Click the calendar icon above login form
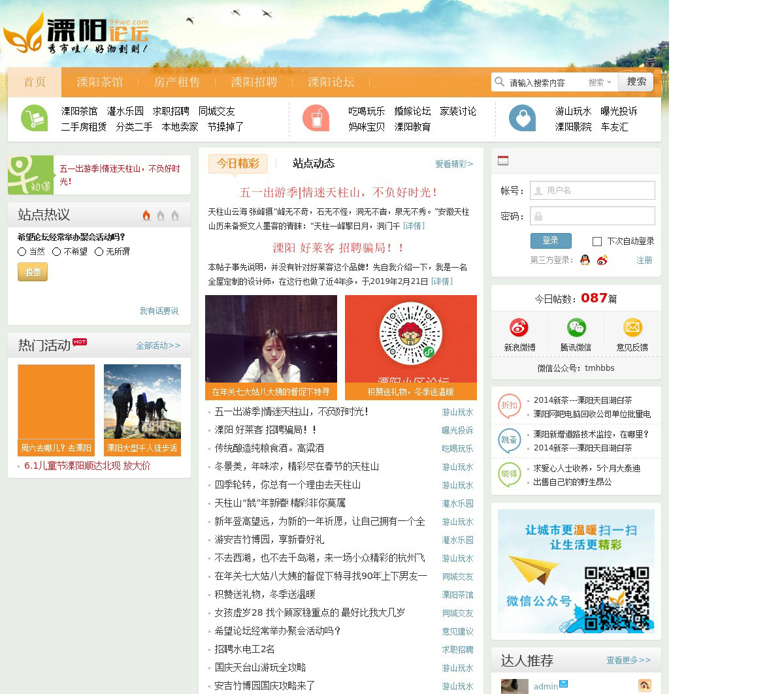784x694 pixels. (x=503, y=161)
